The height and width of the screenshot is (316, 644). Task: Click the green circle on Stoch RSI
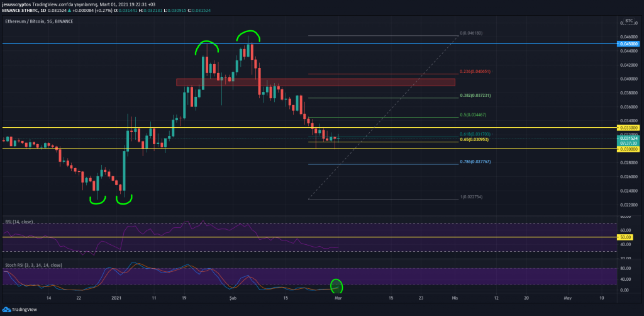336,286
